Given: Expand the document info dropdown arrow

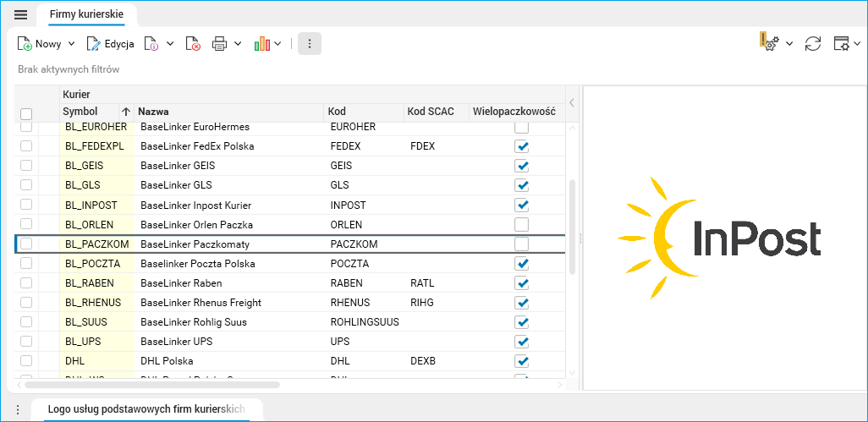Looking at the screenshot, I should (170, 44).
